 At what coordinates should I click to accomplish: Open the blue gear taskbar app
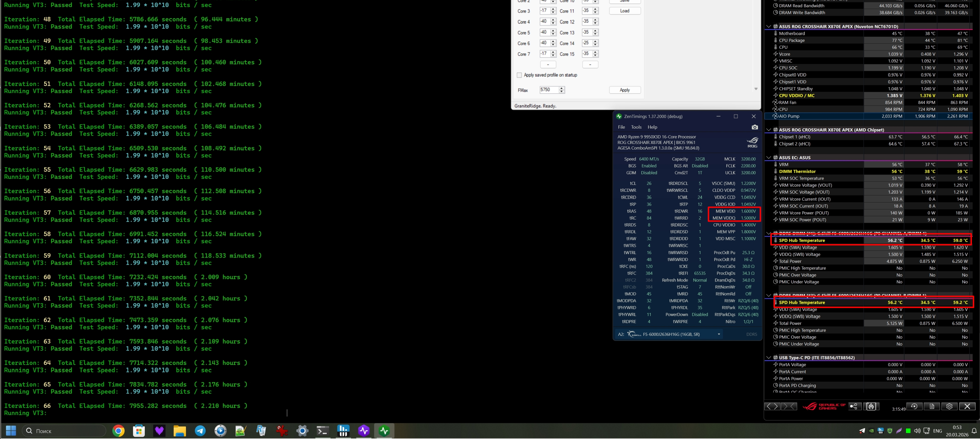point(303,431)
